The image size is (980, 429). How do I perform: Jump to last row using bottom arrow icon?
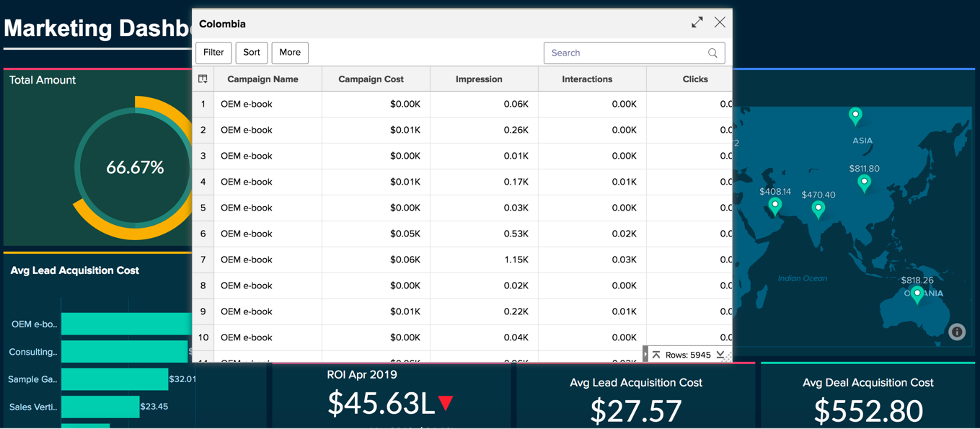[720, 355]
